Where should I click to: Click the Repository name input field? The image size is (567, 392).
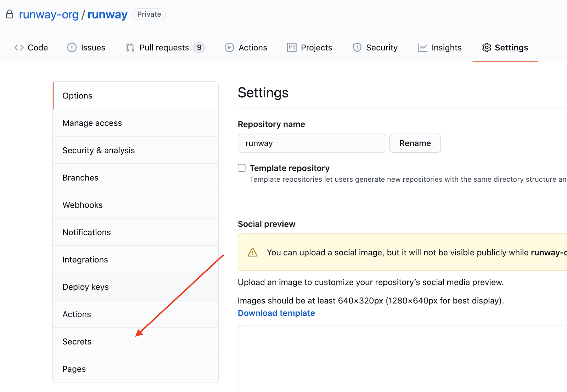[x=311, y=143]
